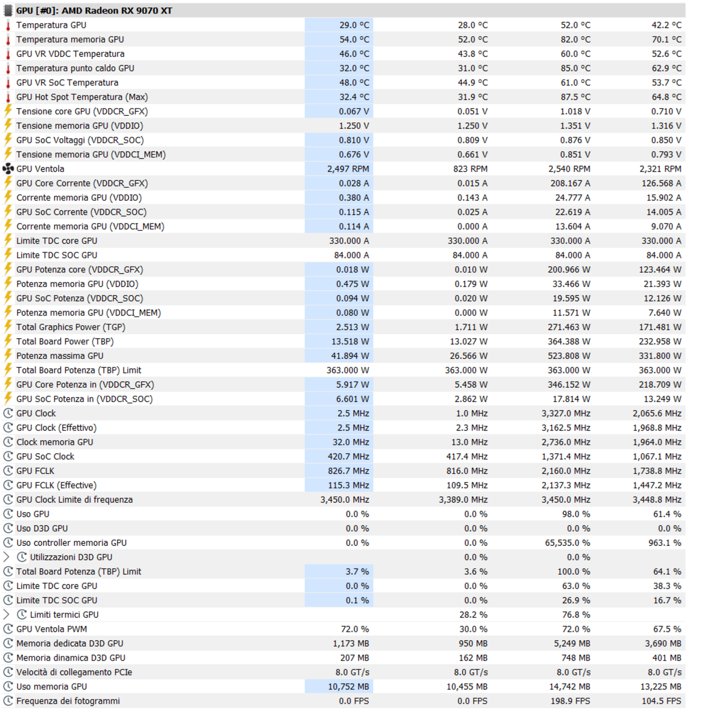The width and height of the screenshot is (728, 717).
Task: Click thermometer icon for GPU Hot Spot Temperatura (Max)
Action: point(8,97)
